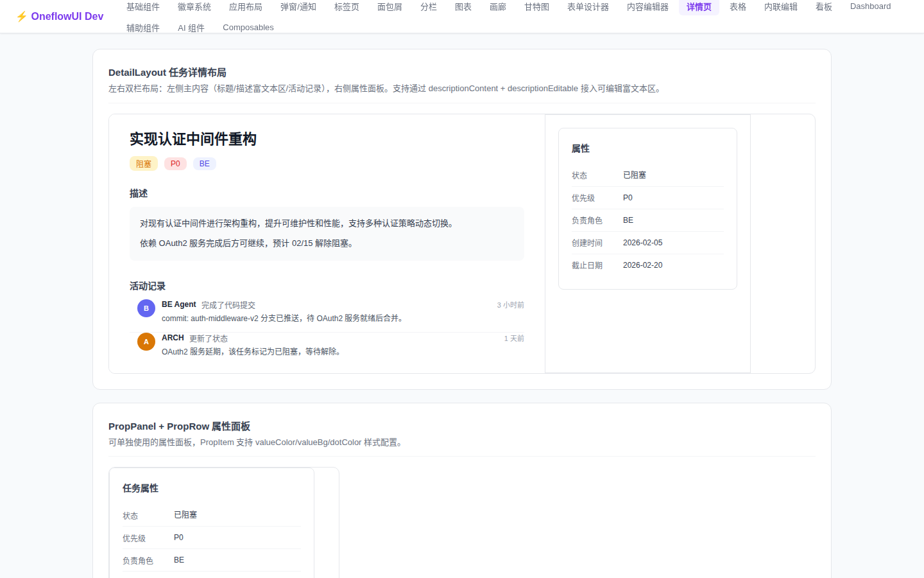The image size is (924, 578).
Task: Click the pink P0 priority badge
Action: coord(175,164)
